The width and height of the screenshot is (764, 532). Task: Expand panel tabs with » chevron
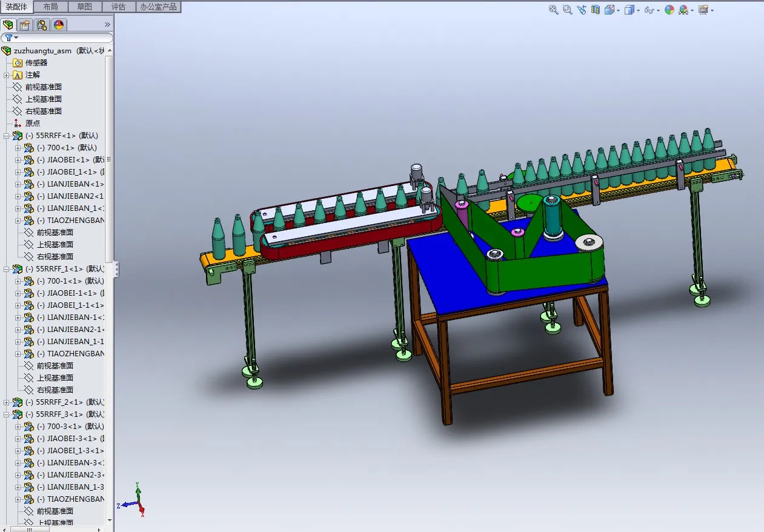pos(107,25)
